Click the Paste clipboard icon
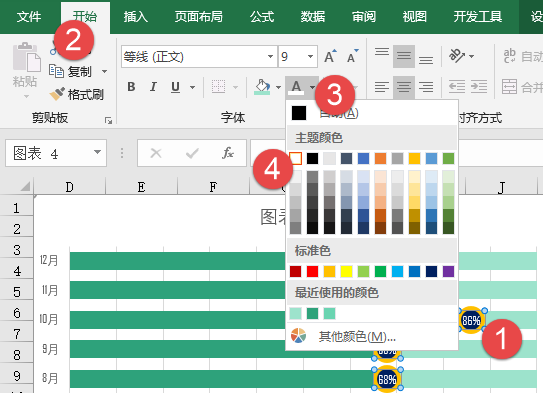The width and height of the screenshot is (543, 393). pos(26,57)
